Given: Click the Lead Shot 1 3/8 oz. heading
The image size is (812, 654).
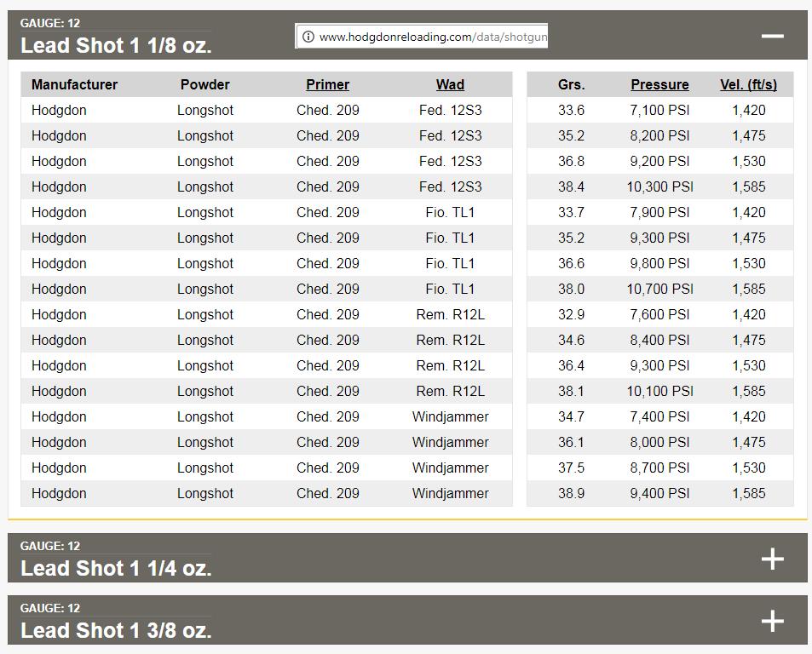Looking at the screenshot, I should 116,630.
